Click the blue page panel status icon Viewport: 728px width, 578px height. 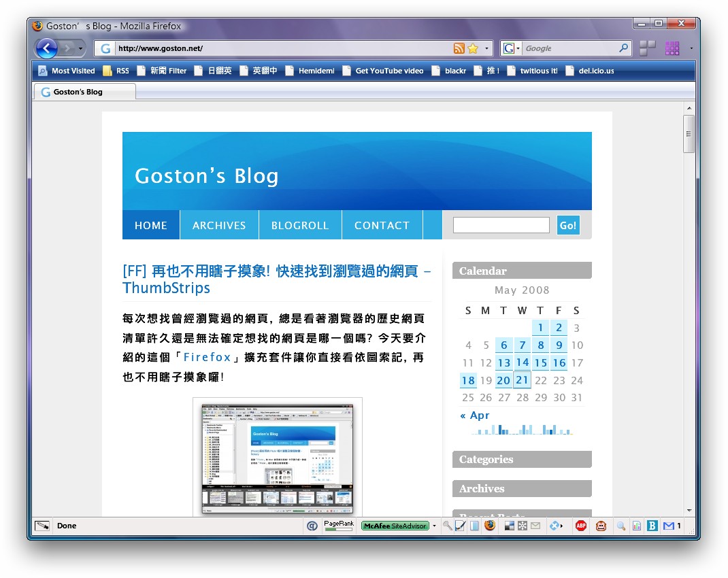tap(474, 526)
